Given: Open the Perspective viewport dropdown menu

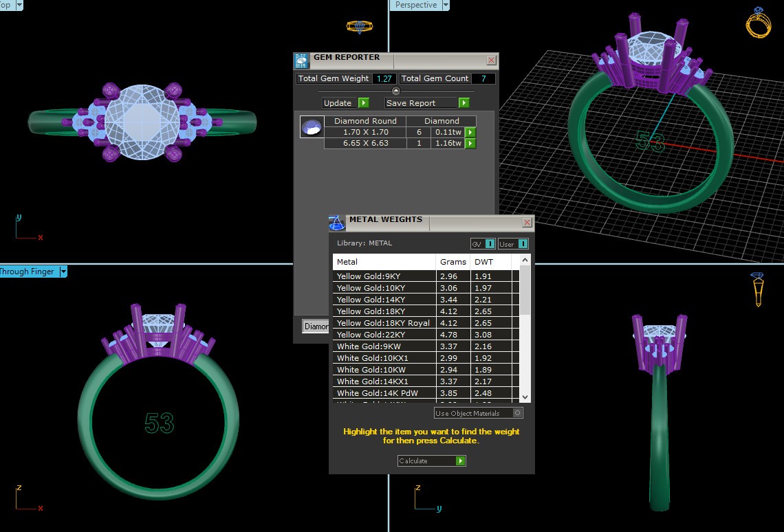Looking at the screenshot, I should [446, 5].
